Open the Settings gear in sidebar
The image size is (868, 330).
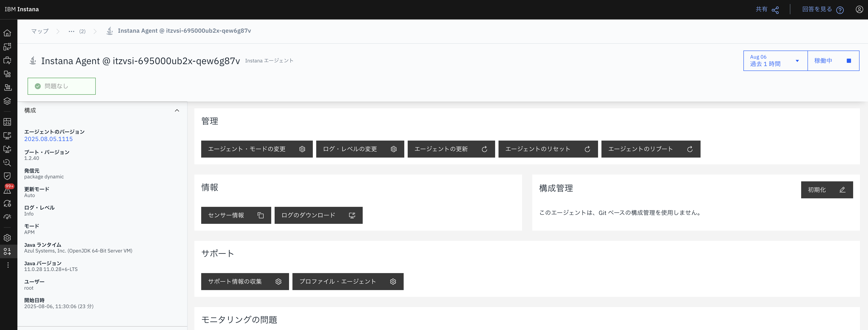pyautogui.click(x=7, y=238)
